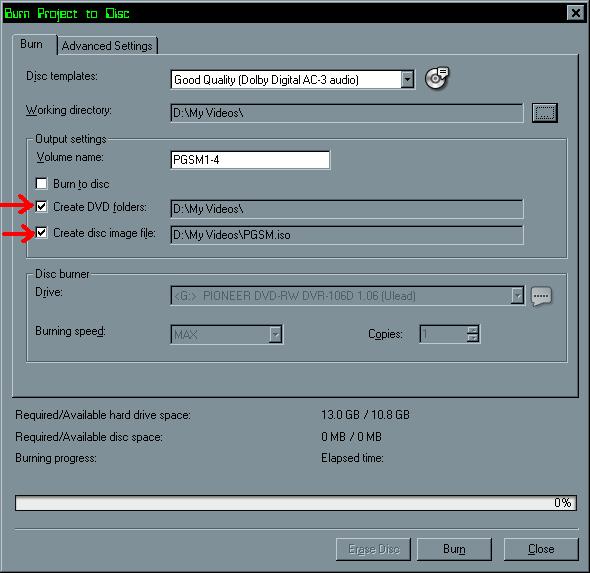This screenshot has height=573, width=590.
Task: Click the burning progress bar
Action: click(x=296, y=503)
